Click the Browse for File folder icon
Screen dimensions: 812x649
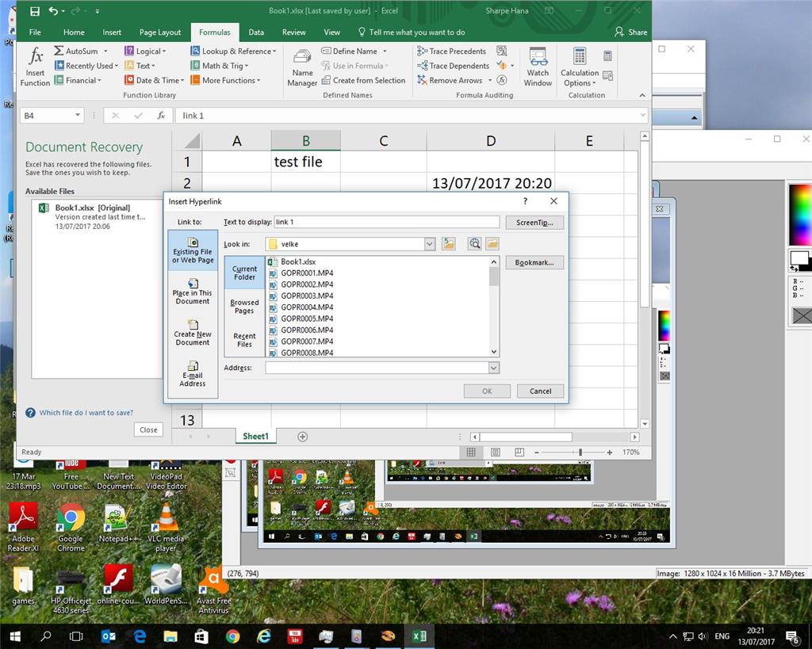point(492,244)
